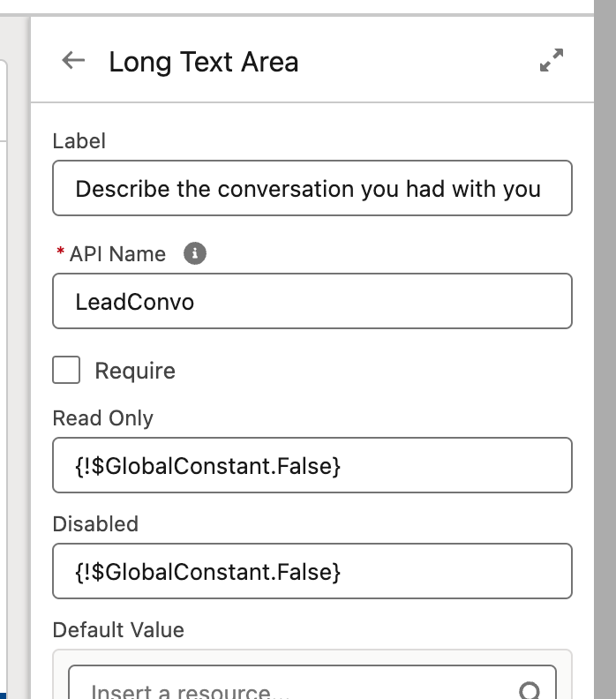Click the search magnifier in Default Value
616x699 pixels.
click(x=530, y=690)
